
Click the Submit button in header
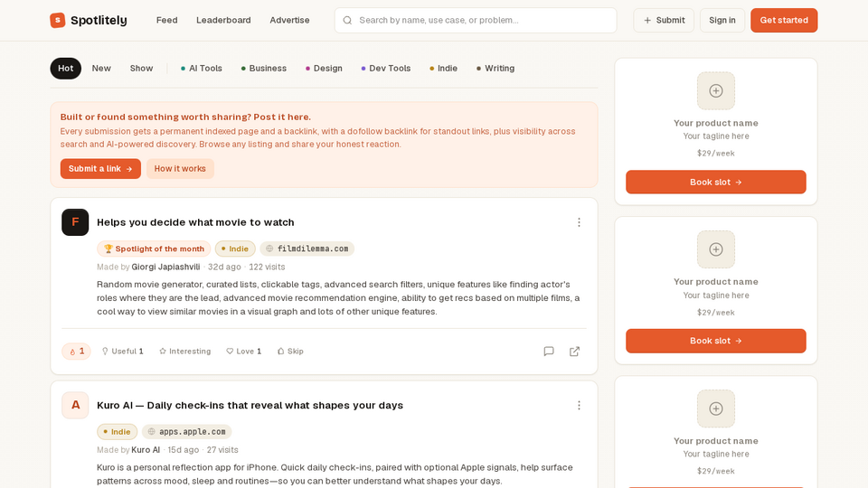[664, 21]
